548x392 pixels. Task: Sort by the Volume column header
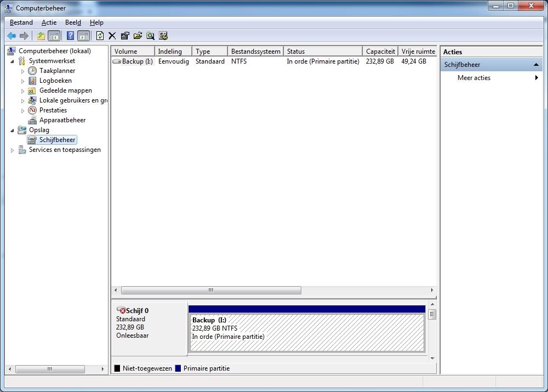click(x=133, y=52)
